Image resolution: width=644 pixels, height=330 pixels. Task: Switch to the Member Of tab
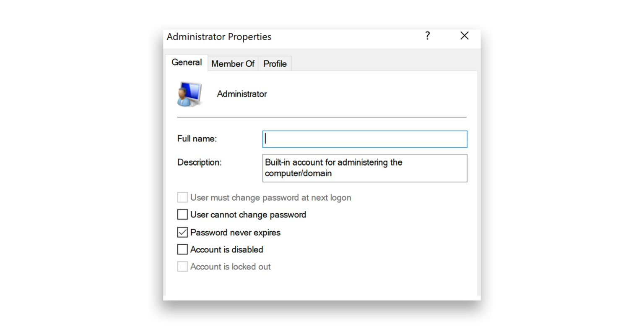click(233, 63)
